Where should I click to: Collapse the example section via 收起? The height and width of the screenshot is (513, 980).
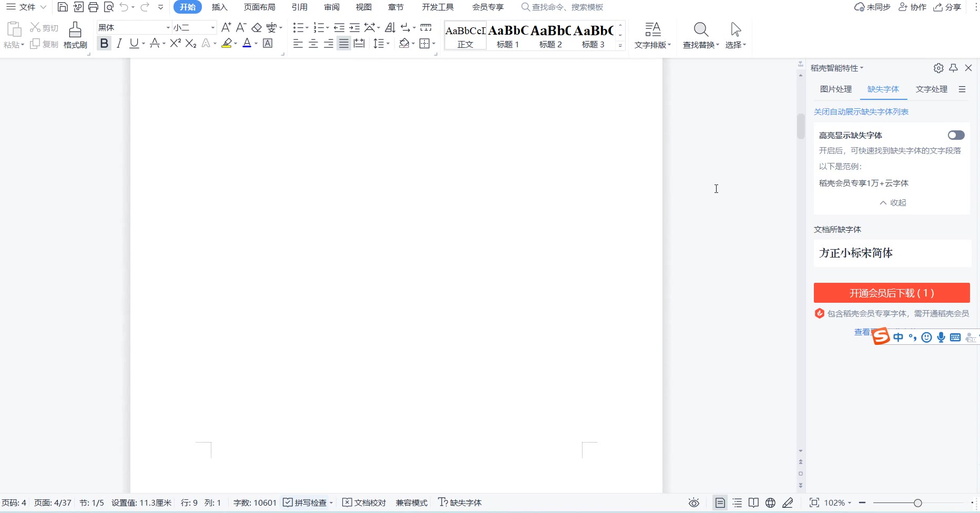pos(893,203)
